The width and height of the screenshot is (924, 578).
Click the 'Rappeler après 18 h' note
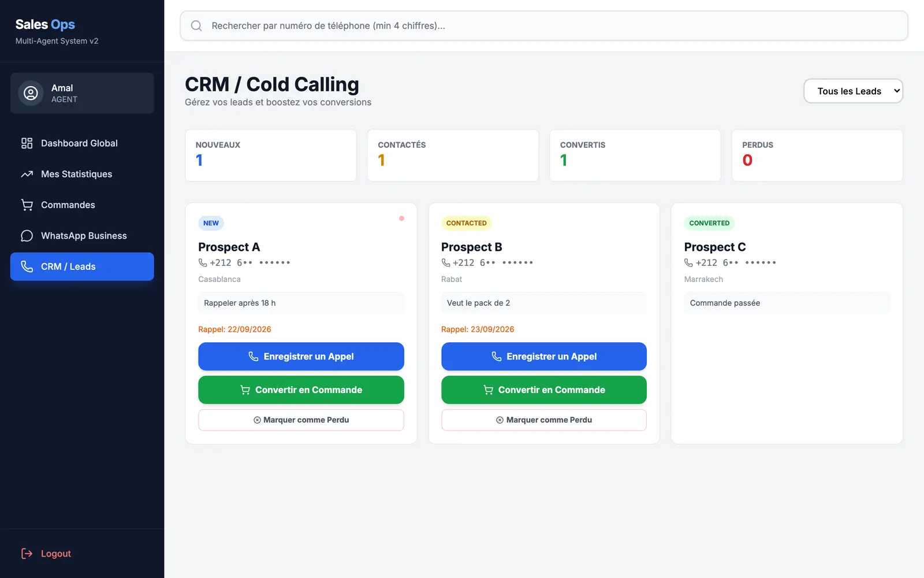[x=301, y=303]
